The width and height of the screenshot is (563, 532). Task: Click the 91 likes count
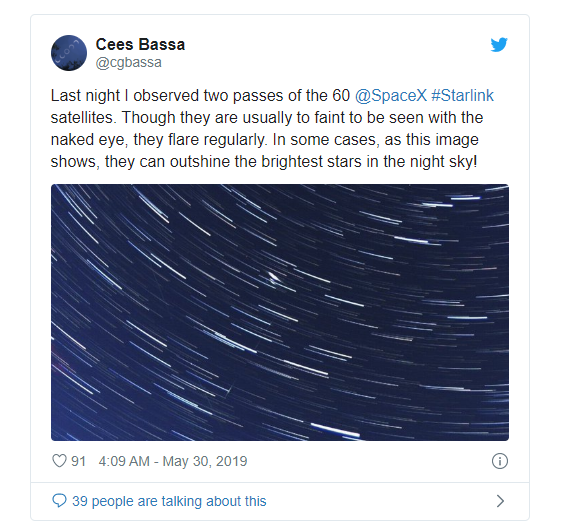pyautogui.click(x=78, y=461)
